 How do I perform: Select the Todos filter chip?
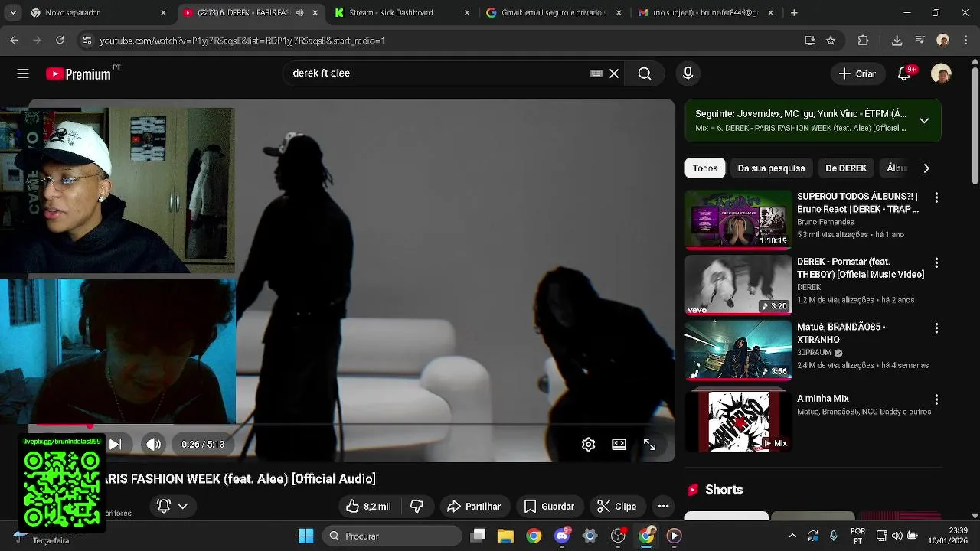coord(705,168)
